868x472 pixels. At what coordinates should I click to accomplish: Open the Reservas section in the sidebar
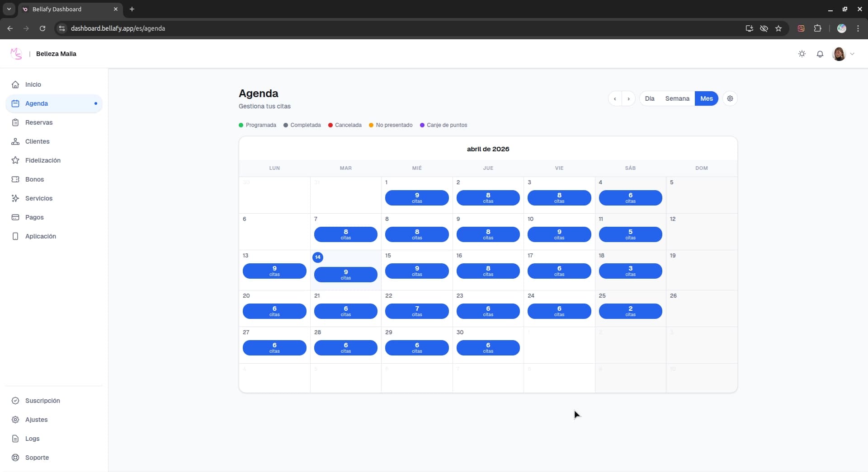coord(38,122)
